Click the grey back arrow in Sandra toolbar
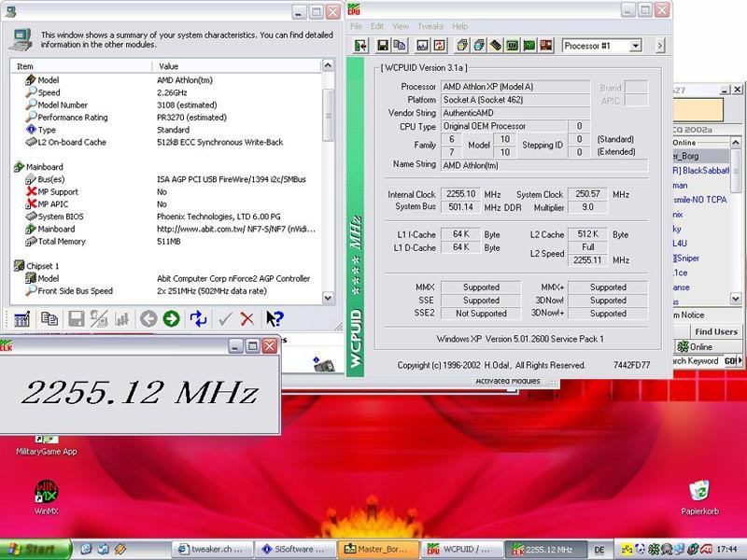 point(148,318)
